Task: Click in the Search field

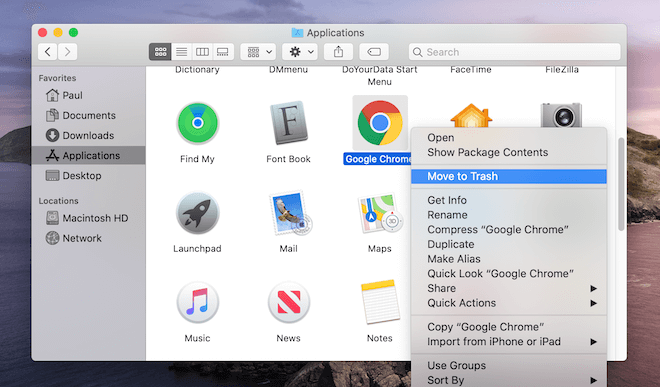Action: click(514, 52)
